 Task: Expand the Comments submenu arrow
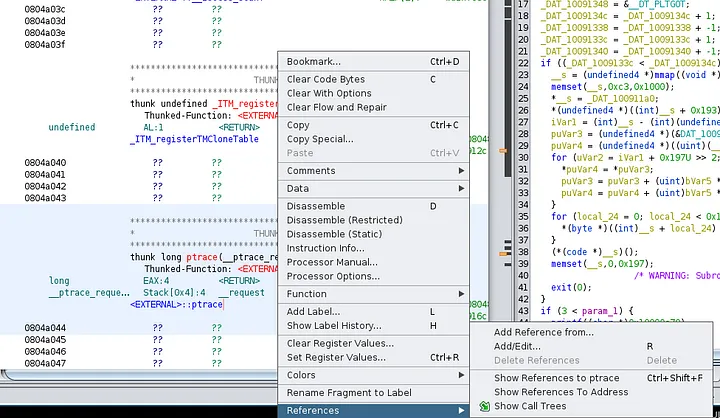461,170
